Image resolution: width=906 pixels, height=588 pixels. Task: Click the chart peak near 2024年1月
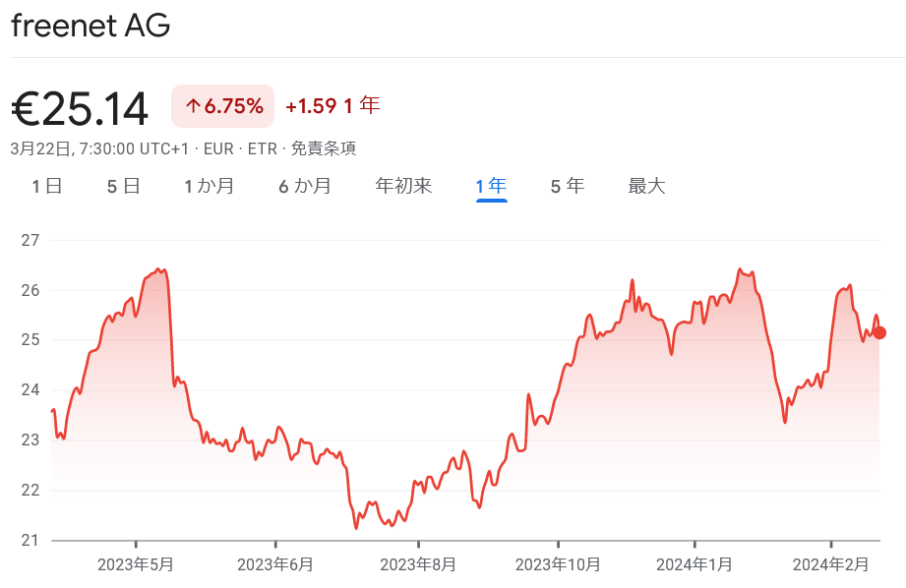pos(740,267)
